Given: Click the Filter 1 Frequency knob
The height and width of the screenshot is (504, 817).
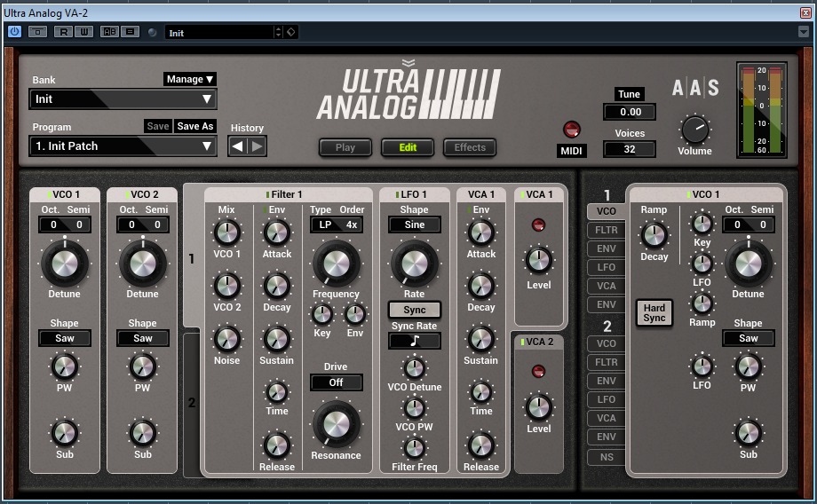Looking at the screenshot, I should click(336, 264).
